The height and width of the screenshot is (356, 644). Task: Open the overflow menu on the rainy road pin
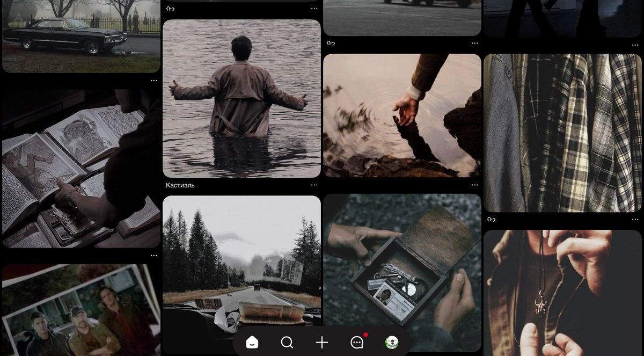tap(314, 185)
